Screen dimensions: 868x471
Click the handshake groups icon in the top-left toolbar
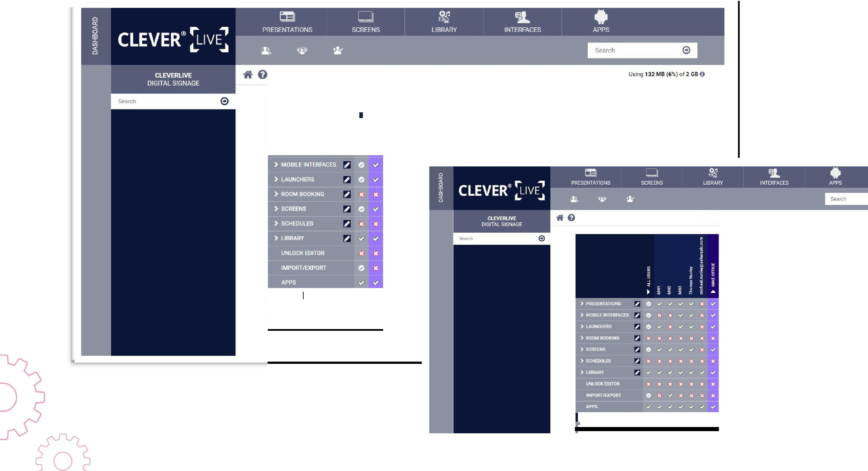[302, 51]
